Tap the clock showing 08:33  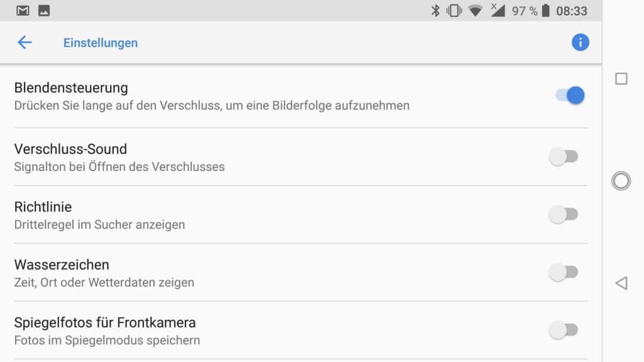coord(571,11)
